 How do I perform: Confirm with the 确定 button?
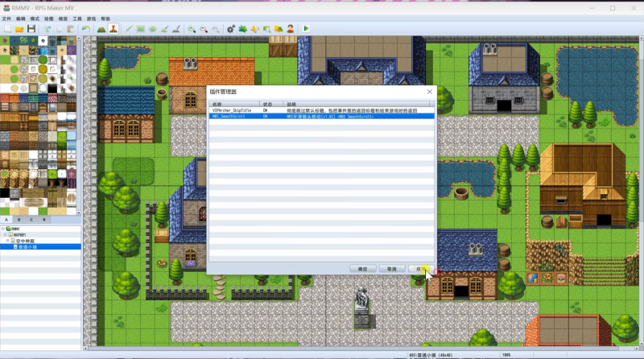[x=363, y=269]
